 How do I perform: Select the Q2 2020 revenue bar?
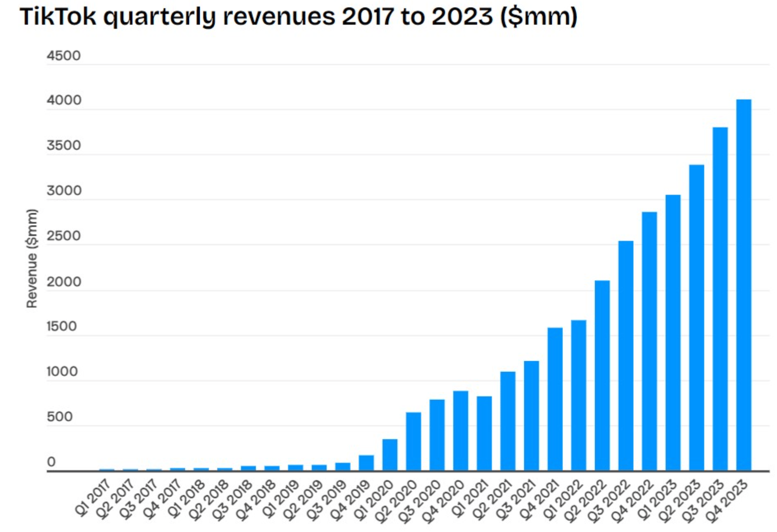[x=413, y=441]
